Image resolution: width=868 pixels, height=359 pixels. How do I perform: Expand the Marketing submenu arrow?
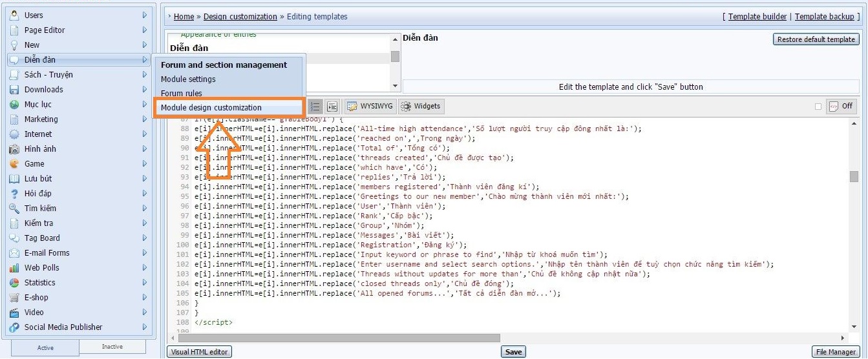pyautogui.click(x=145, y=119)
